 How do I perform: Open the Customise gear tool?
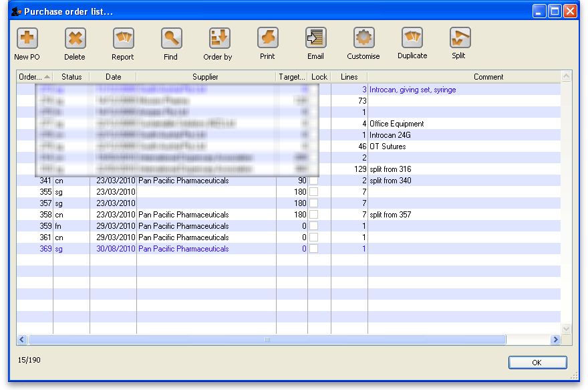[x=363, y=38]
